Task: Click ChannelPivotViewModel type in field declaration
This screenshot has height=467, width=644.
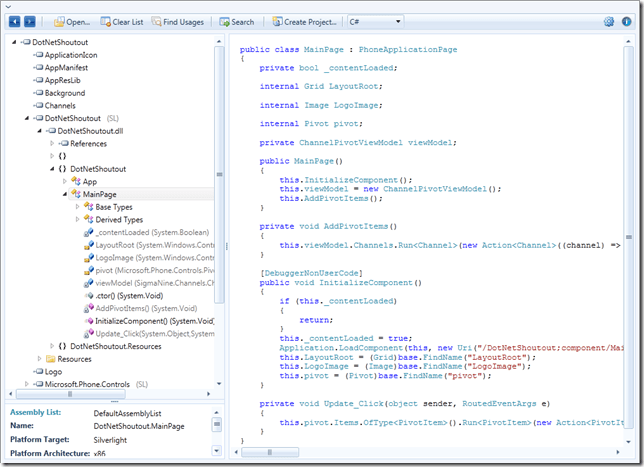Action: click(x=351, y=143)
